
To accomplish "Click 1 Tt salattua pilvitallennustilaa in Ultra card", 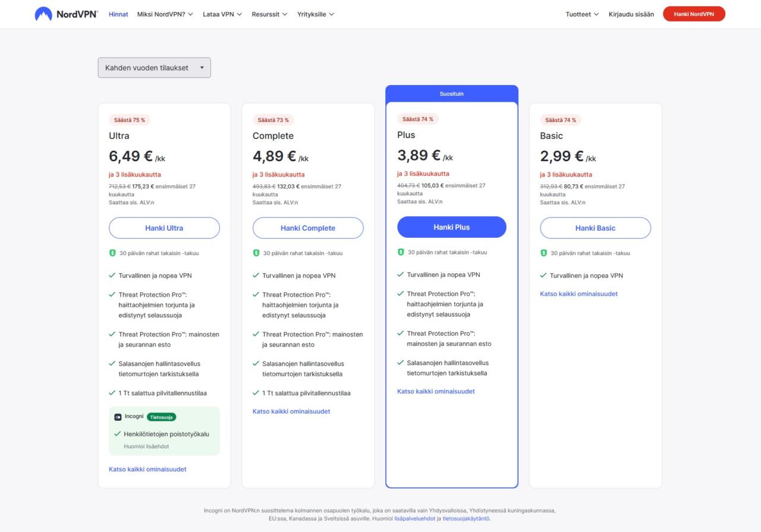I will point(162,394).
